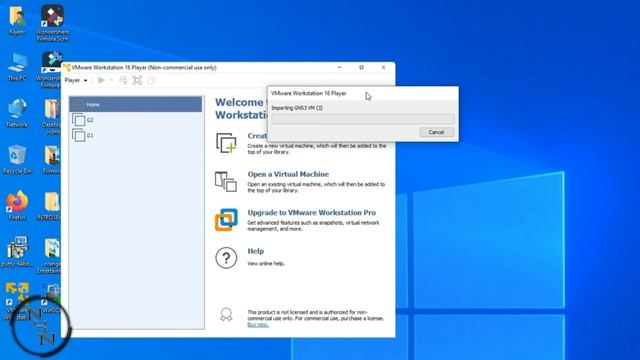
Task: Open VMware Workstation desktop shortcut
Action: coord(17,301)
